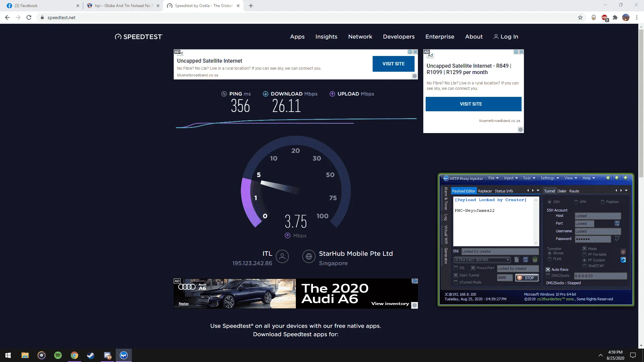This screenshot has width=644, height=362.
Task: Switch to the Facebook browser tab
Action: point(42,6)
